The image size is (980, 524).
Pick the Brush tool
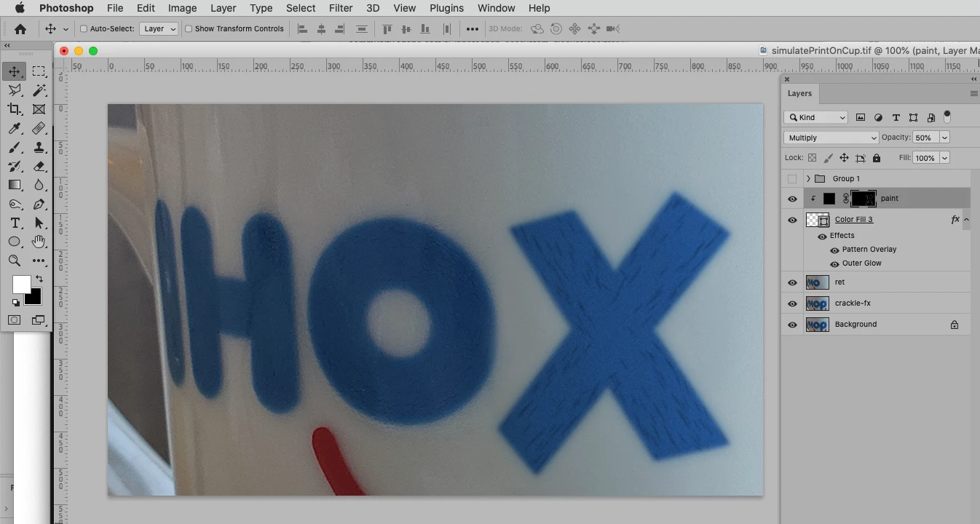click(x=14, y=147)
